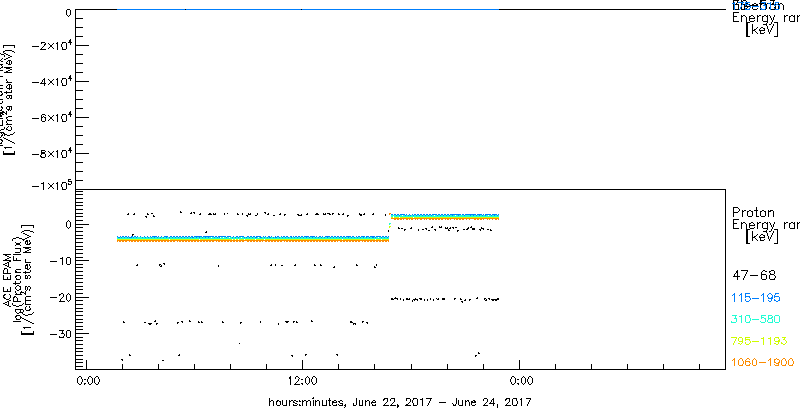The image size is (800, 410).
Task: Click the black dotted data row at -20
Action: [445, 299]
